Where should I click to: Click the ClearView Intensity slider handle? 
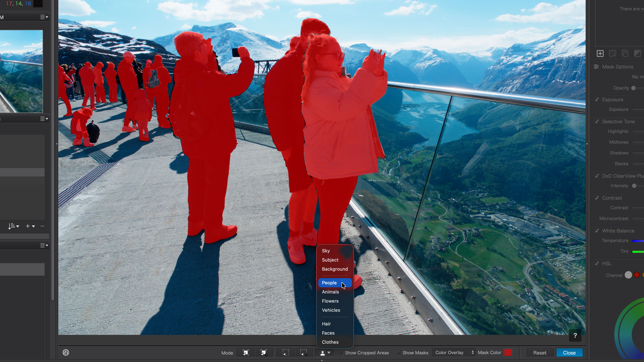[x=634, y=186]
